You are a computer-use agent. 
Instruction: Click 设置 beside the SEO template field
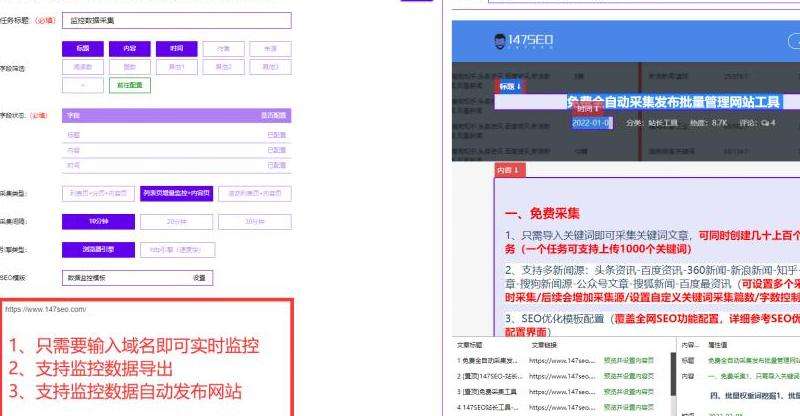click(198, 278)
